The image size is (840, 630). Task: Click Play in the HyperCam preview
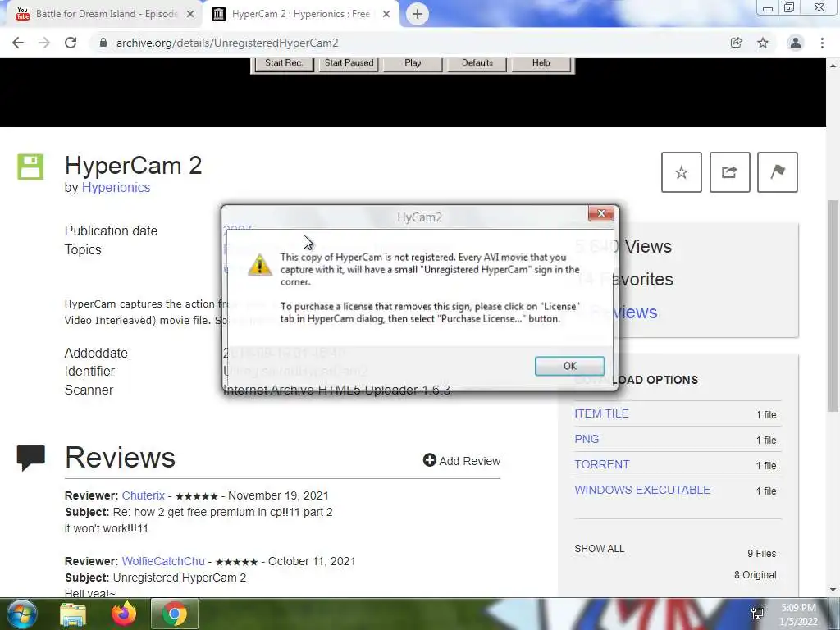pos(413,63)
